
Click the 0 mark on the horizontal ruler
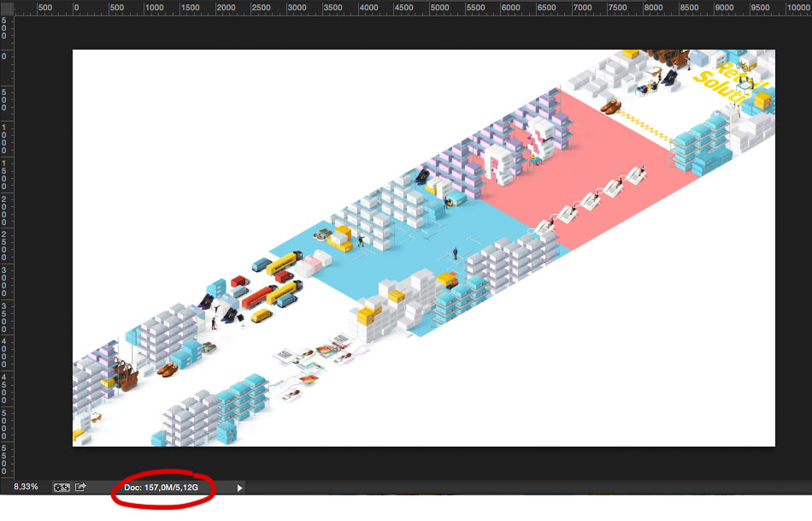click(78, 8)
